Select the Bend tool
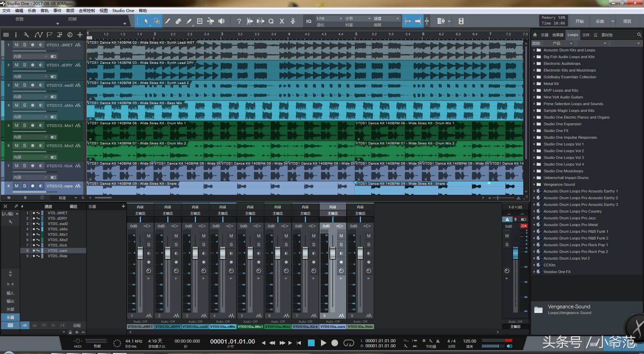This screenshot has width=644, height=354. coord(210,21)
